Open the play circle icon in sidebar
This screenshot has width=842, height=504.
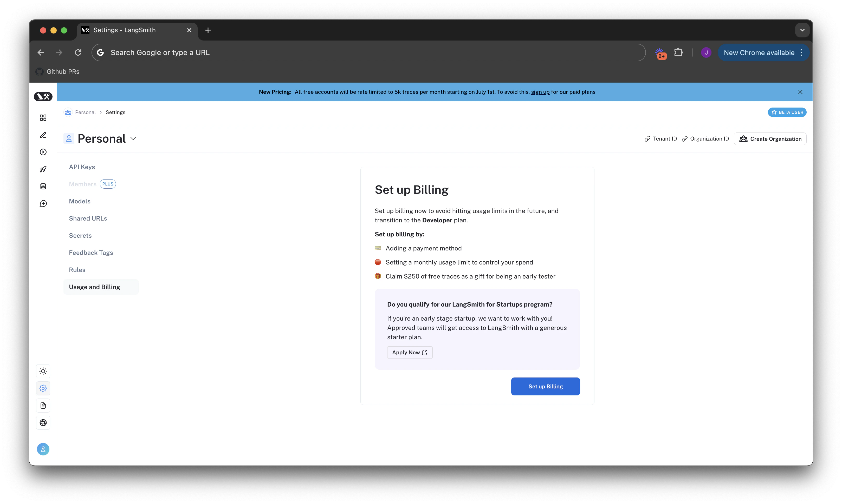pyautogui.click(x=43, y=152)
